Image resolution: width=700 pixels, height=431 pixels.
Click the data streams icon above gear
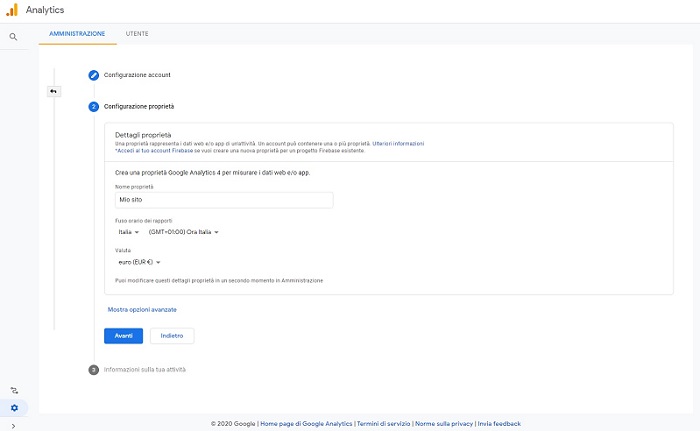click(x=14, y=390)
